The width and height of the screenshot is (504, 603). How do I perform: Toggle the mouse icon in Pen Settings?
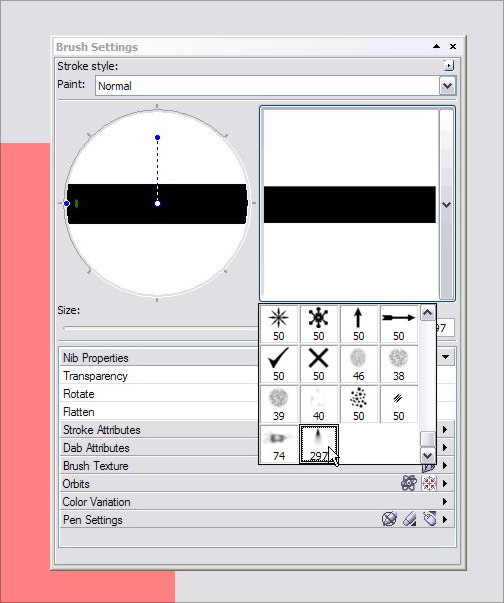click(x=430, y=519)
